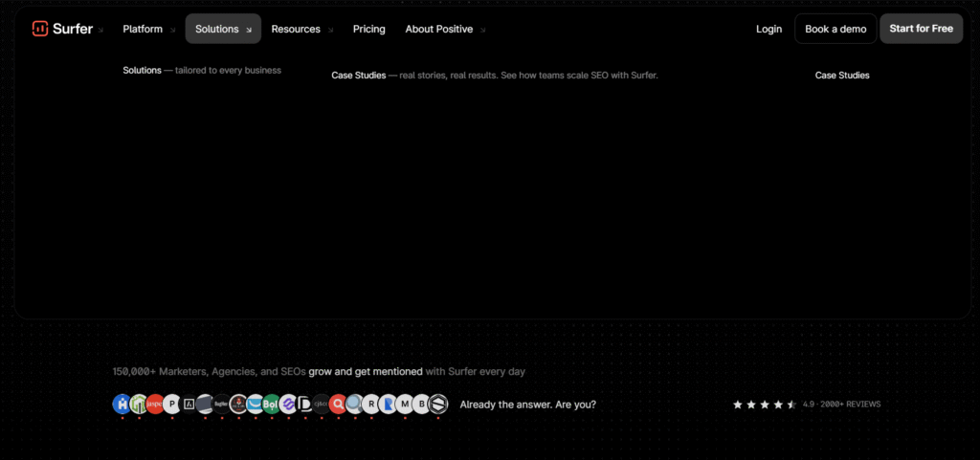Click the white B avatar logo
This screenshot has height=460, width=980.
(422, 404)
